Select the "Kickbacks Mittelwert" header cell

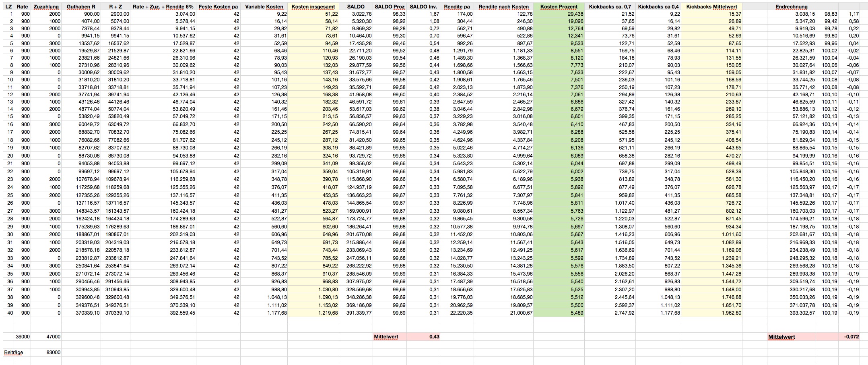[711, 7]
